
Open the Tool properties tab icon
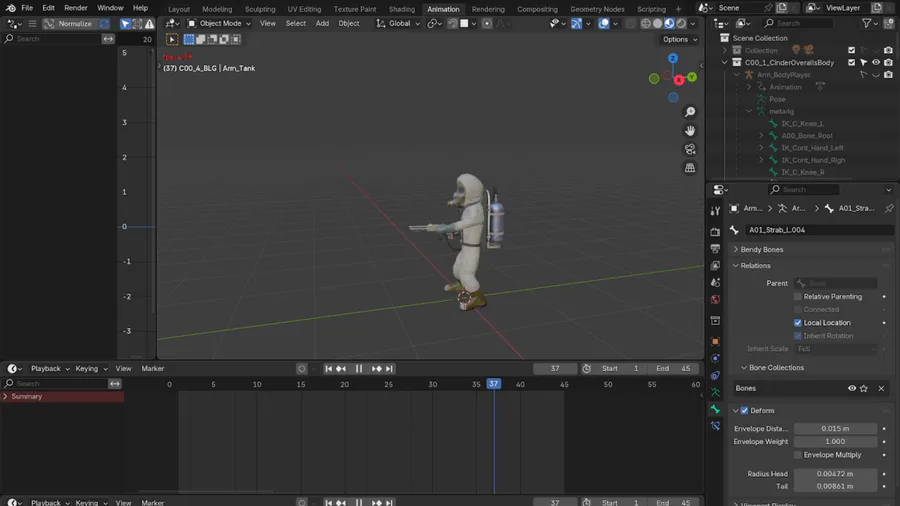pyautogui.click(x=715, y=211)
